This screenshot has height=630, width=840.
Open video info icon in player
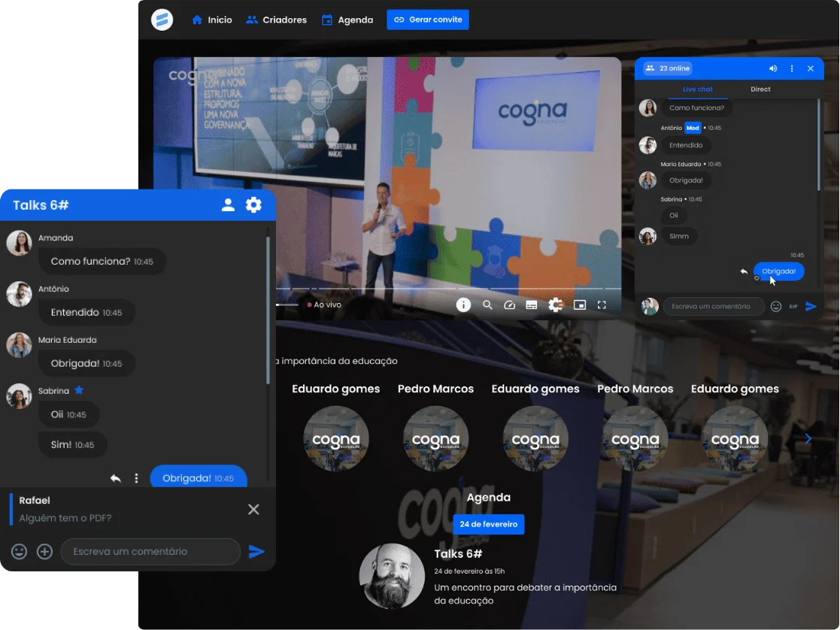(463, 304)
